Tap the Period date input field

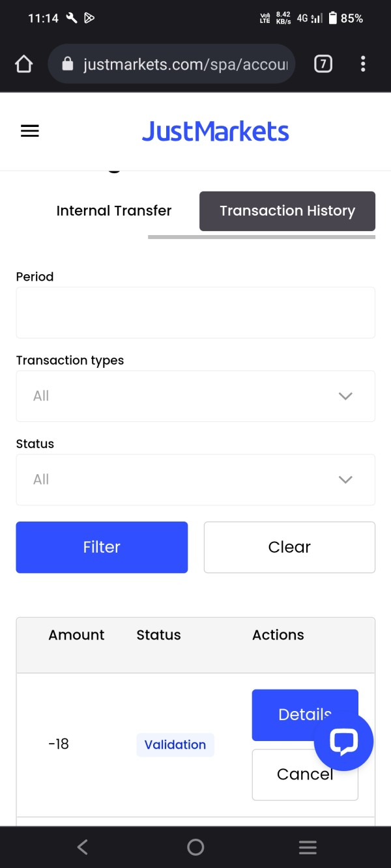coord(195,313)
